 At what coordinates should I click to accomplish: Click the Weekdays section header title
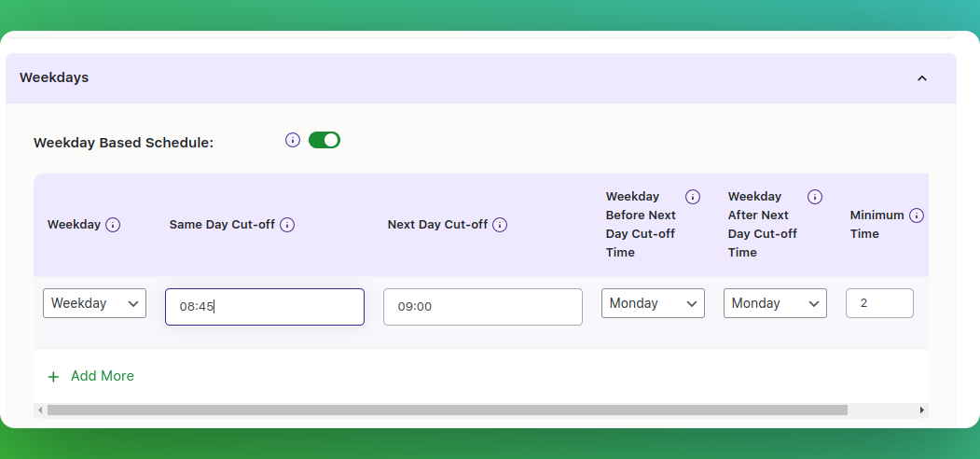click(54, 77)
